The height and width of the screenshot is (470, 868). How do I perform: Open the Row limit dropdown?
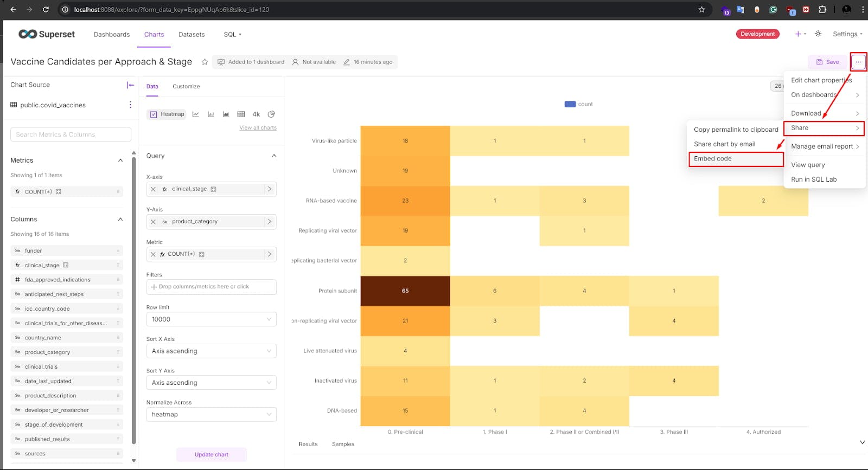211,319
